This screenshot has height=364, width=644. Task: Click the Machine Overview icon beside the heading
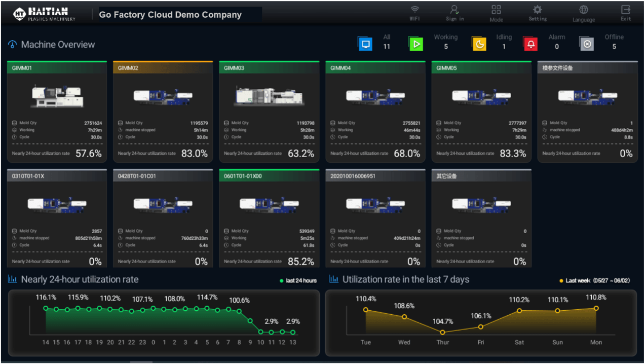point(11,44)
